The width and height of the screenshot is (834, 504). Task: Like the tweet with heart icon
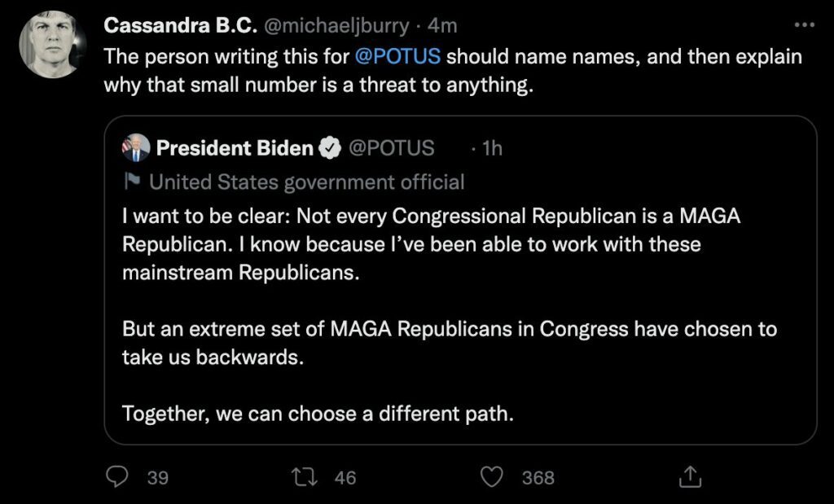492,477
